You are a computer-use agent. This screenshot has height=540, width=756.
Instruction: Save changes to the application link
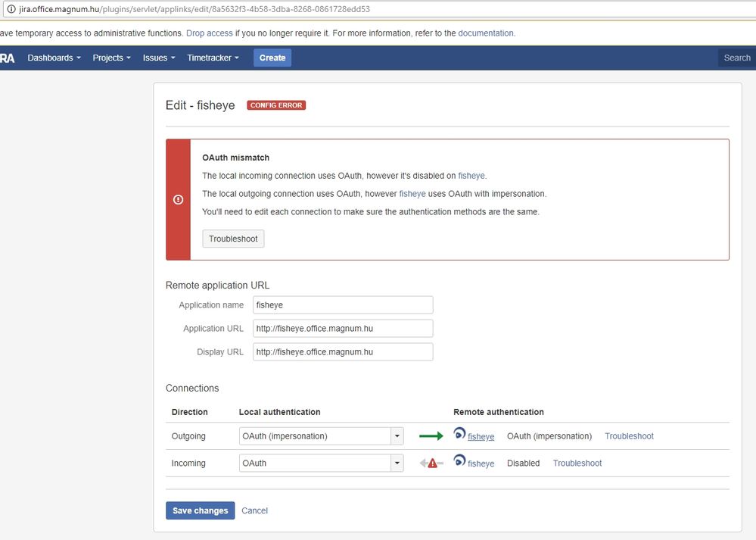tap(200, 510)
